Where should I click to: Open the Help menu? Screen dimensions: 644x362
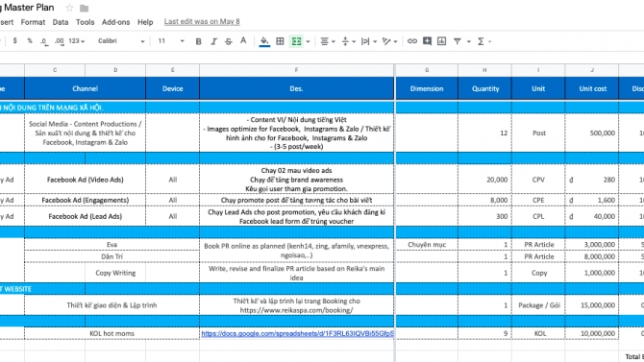pyautogui.click(x=145, y=22)
